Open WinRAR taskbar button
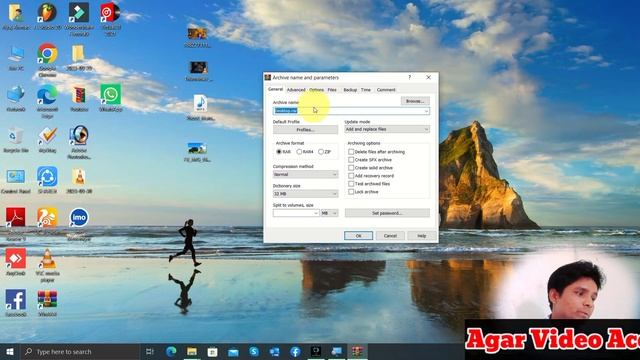640x360 pixels. (x=358, y=351)
